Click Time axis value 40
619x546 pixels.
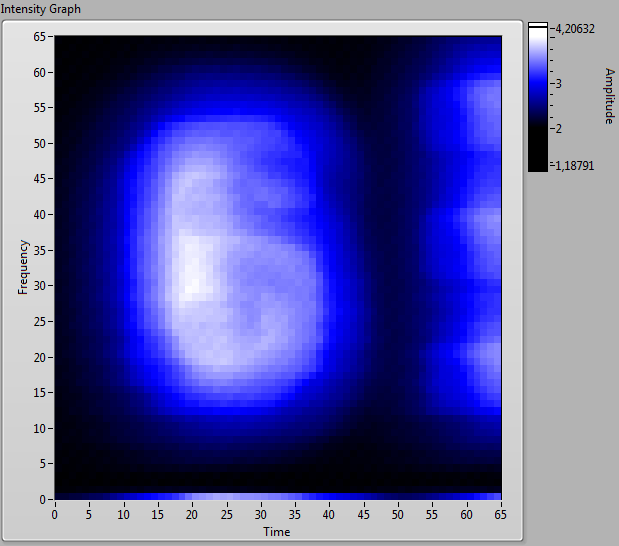329,515
